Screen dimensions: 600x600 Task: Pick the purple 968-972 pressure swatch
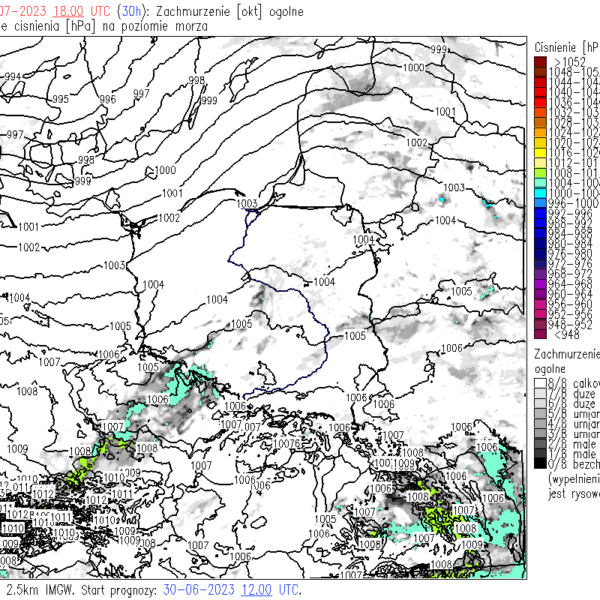click(x=540, y=274)
